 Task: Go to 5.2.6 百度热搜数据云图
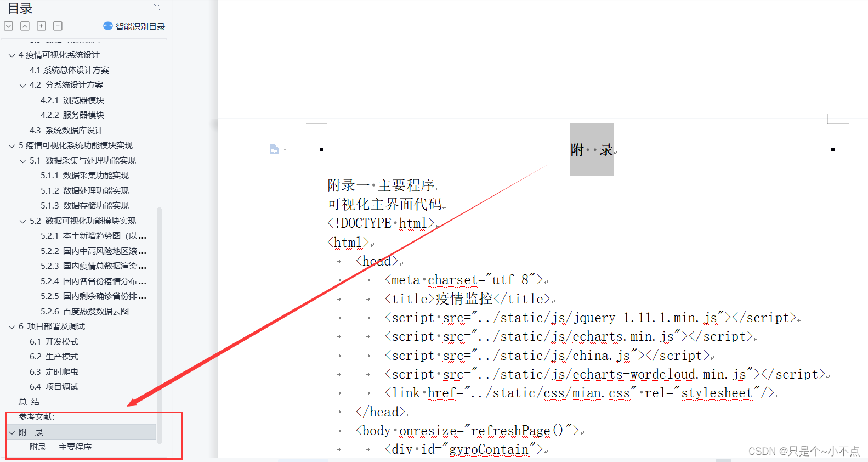click(84, 312)
